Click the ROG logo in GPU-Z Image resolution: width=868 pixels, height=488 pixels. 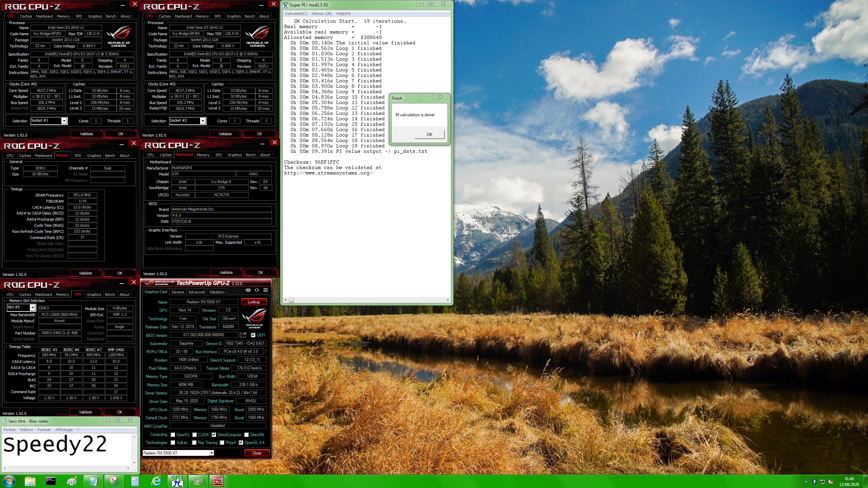[x=254, y=319]
